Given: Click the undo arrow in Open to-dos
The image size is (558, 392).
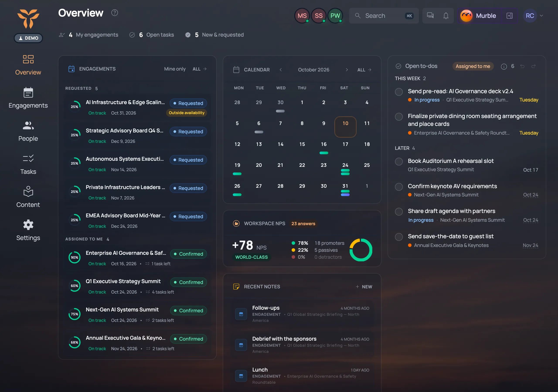Looking at the screenshot, I should (x=522, y=66).
